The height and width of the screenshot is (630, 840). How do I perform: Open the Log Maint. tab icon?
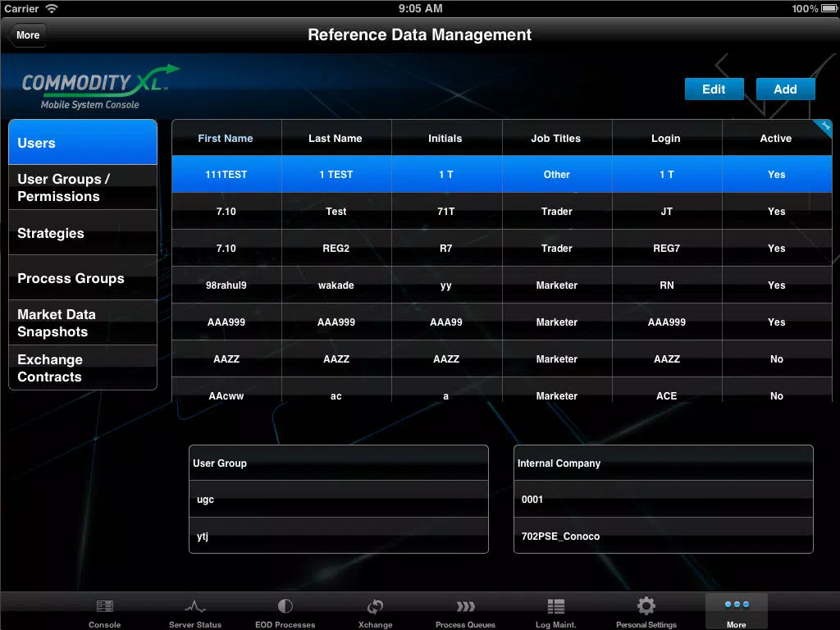556,606
